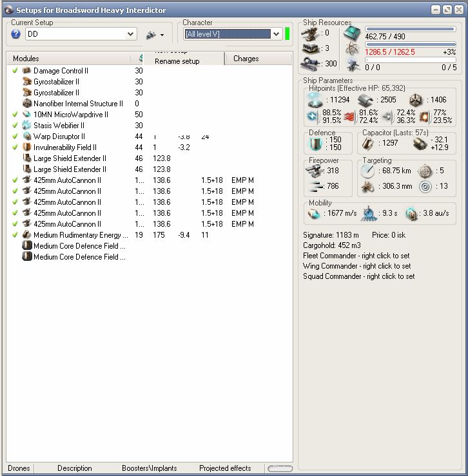Click the max velocity icon
468x476 pixels.
click(314, 213)
